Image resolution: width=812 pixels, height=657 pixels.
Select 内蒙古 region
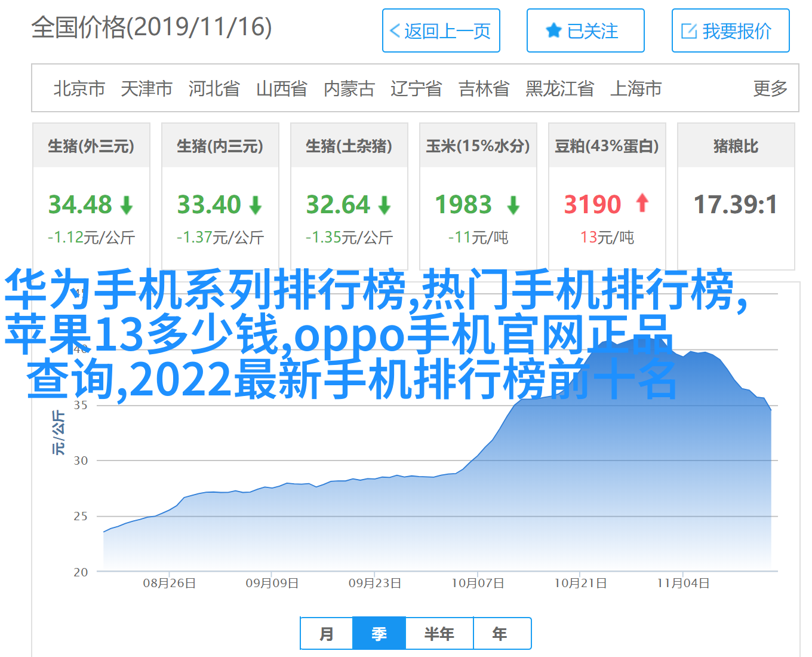click(x=349, y=88)
